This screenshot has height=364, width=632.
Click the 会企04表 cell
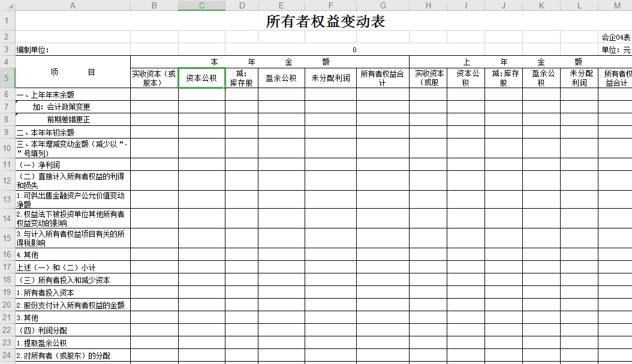coord(616,37)
